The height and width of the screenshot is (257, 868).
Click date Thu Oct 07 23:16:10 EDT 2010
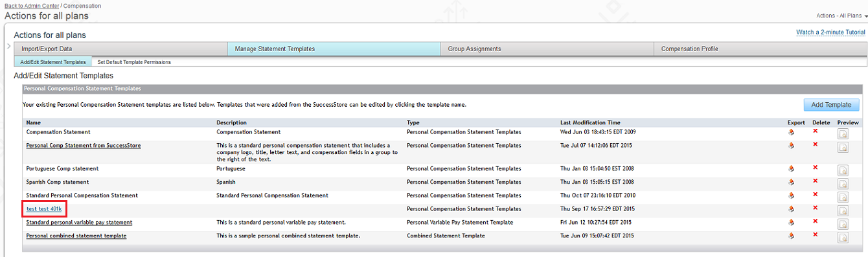point(597,195)
